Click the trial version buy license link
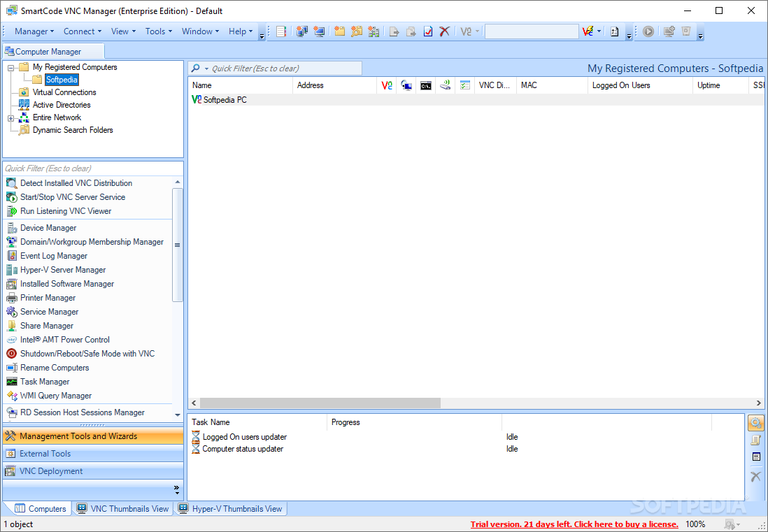The height and width of the screenshot is (532, 768). pos(574,524)
